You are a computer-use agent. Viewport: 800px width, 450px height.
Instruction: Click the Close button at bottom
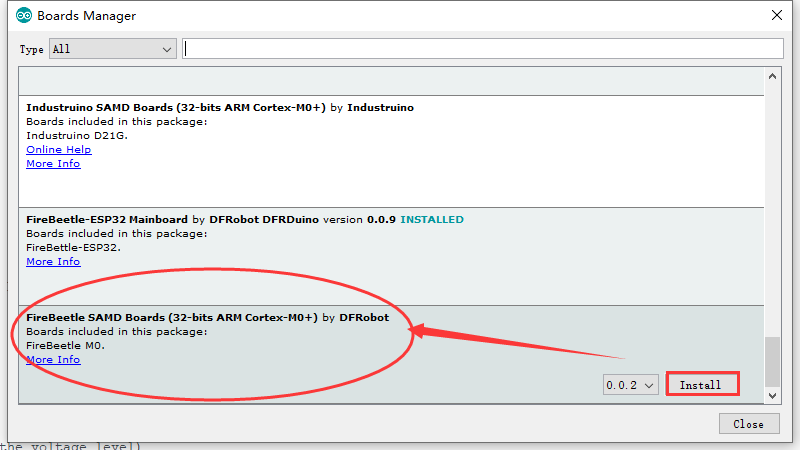click(x=748, y=424)
